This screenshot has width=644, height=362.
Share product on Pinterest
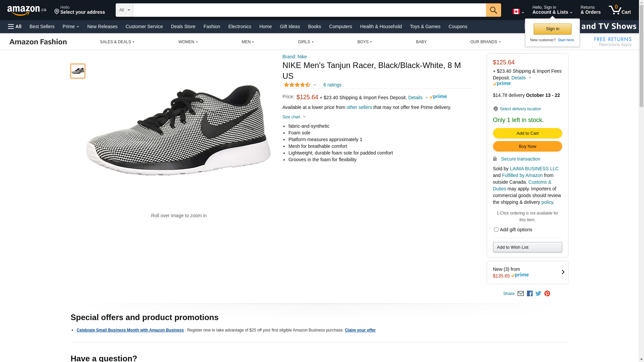(547, 294)
